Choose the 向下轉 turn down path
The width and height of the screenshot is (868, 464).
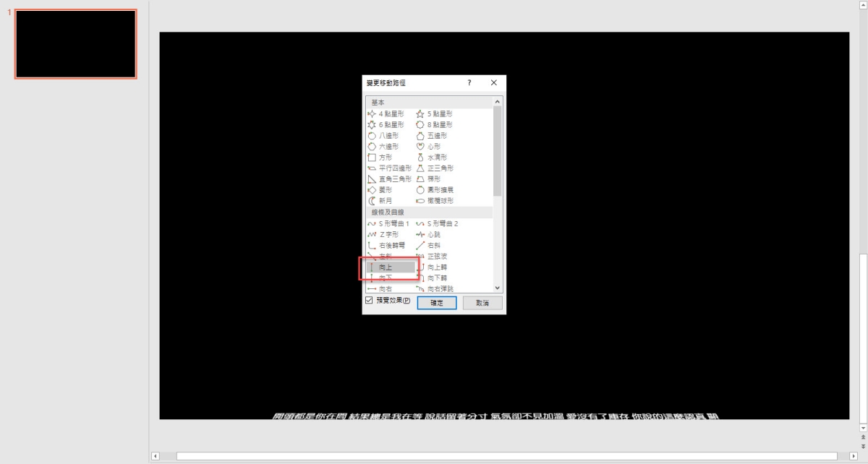(x=430, y=278)
